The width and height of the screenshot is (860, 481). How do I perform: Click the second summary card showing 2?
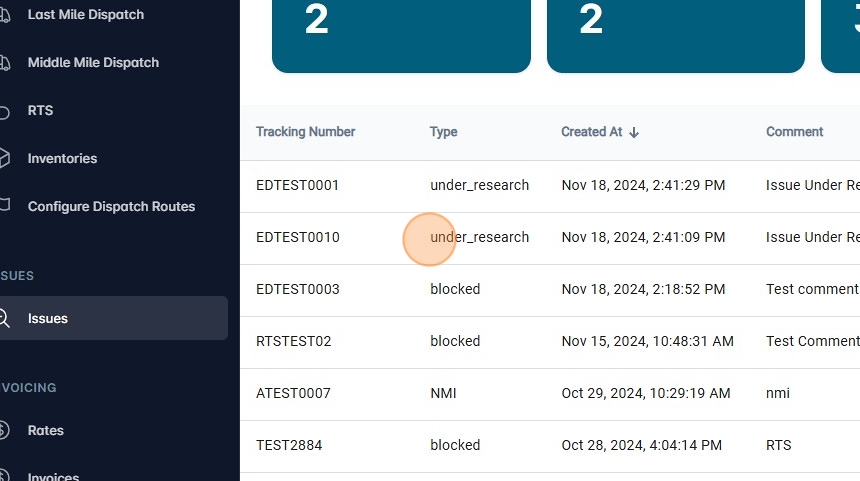[675, 35]
